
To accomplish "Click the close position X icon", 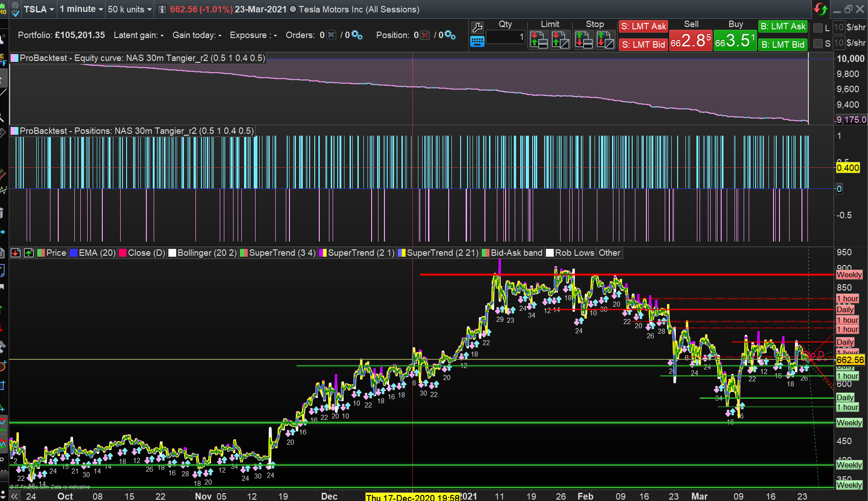I will tap(425, 35).
